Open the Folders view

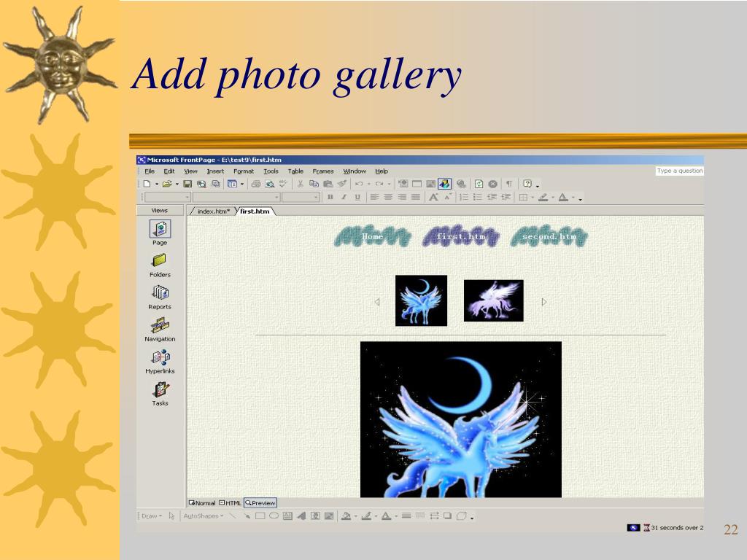point(160,265)
